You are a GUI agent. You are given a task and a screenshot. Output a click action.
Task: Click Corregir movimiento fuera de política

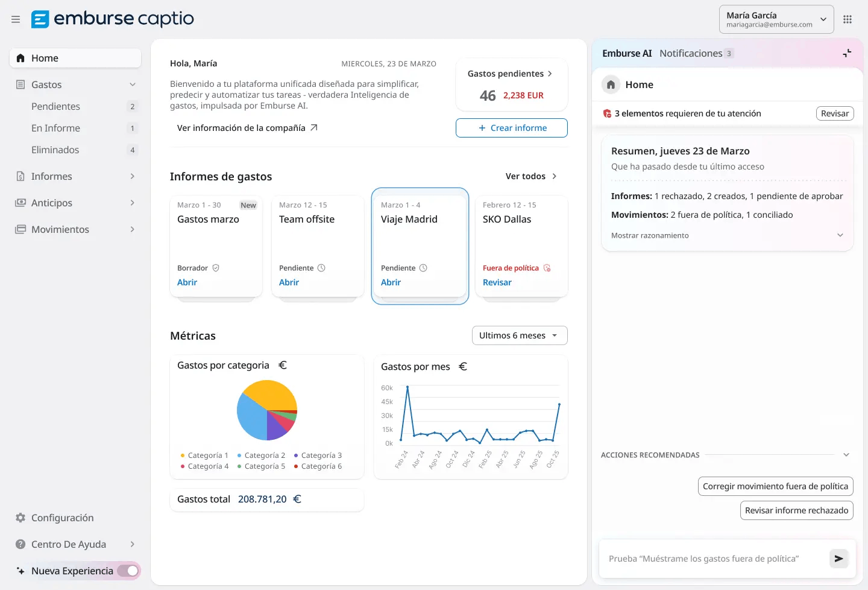tap(776, 486)
